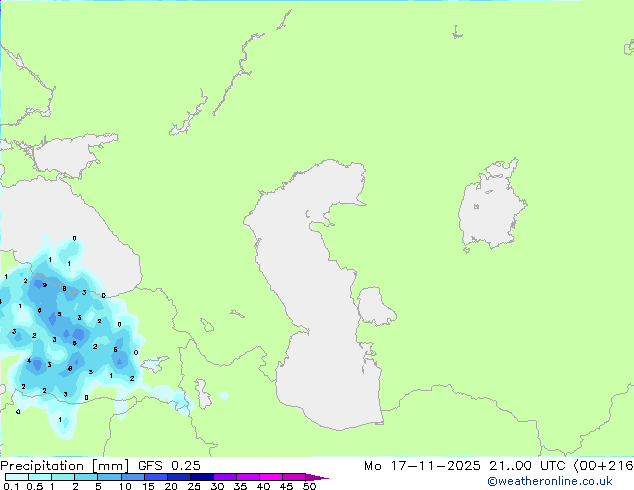The width and height of the screenshot is (634, 490).
Task: Click the 'Precipitation [mm]' title text
Action: [65, 466]
